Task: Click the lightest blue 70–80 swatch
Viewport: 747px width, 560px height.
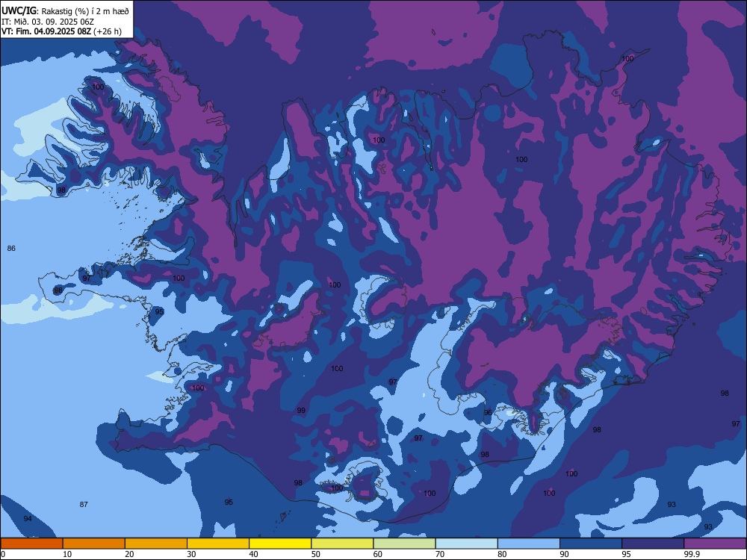Action: (x=466, y=544)
